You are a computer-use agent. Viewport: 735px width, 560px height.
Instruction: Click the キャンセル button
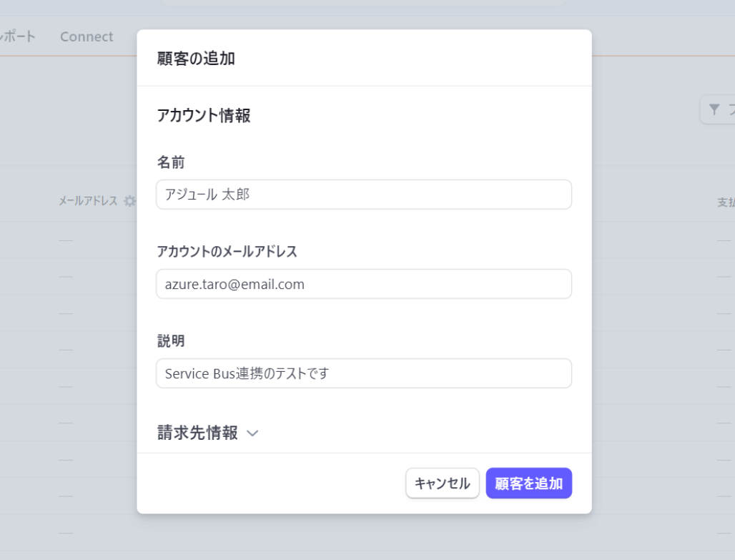coord(442,483)
